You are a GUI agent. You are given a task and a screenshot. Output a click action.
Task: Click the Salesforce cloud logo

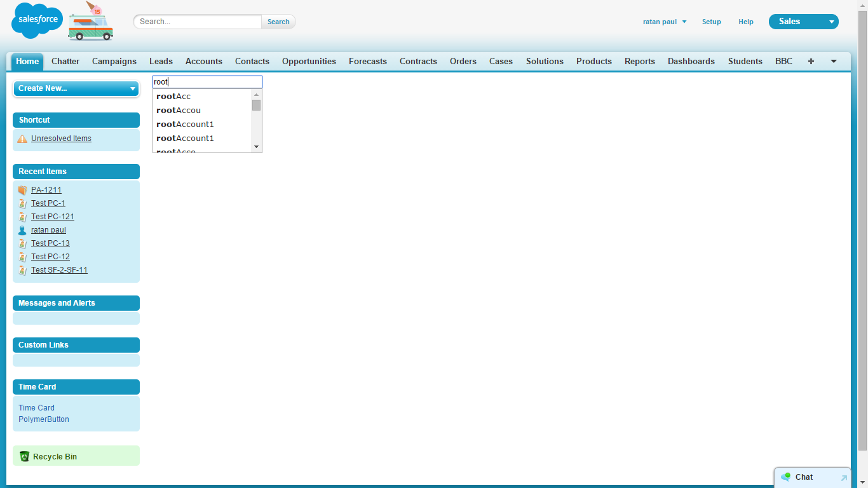37,20
